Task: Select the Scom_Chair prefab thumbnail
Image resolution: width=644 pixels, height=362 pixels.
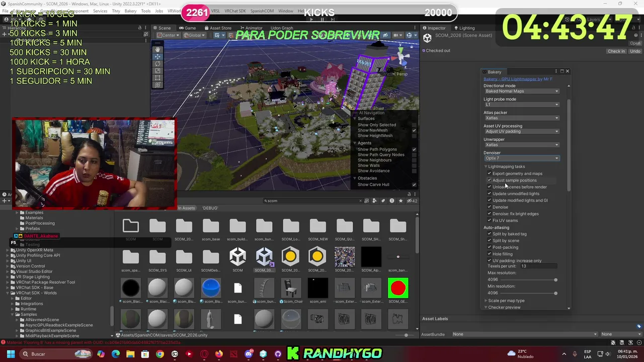Action: click(291, 291)
